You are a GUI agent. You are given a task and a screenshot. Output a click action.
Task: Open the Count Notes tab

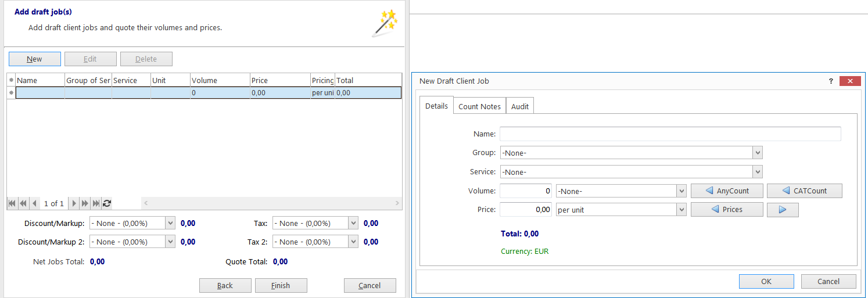479,106
